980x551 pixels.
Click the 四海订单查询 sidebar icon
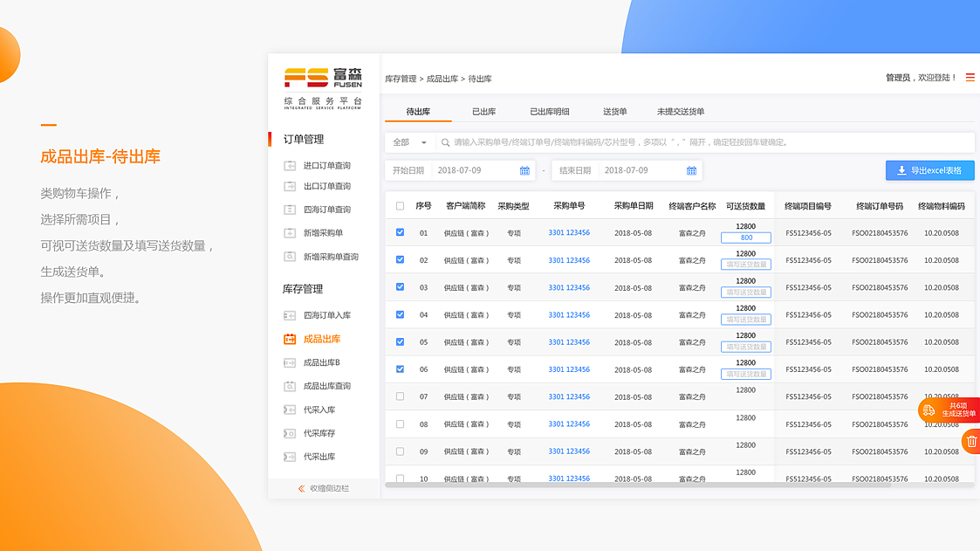[290, 210]
